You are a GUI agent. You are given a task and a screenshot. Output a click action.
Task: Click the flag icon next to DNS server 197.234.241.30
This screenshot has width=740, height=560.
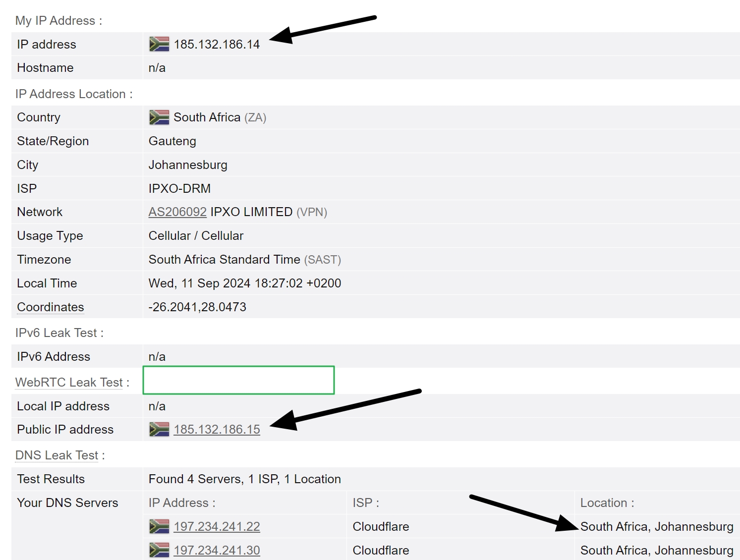pyautogui.click(x=159, y=550)
